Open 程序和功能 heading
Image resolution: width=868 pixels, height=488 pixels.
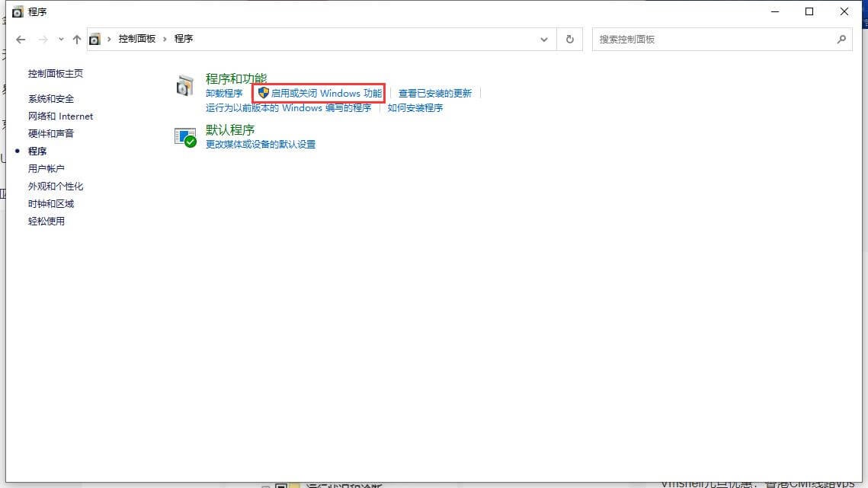[236, 78]
